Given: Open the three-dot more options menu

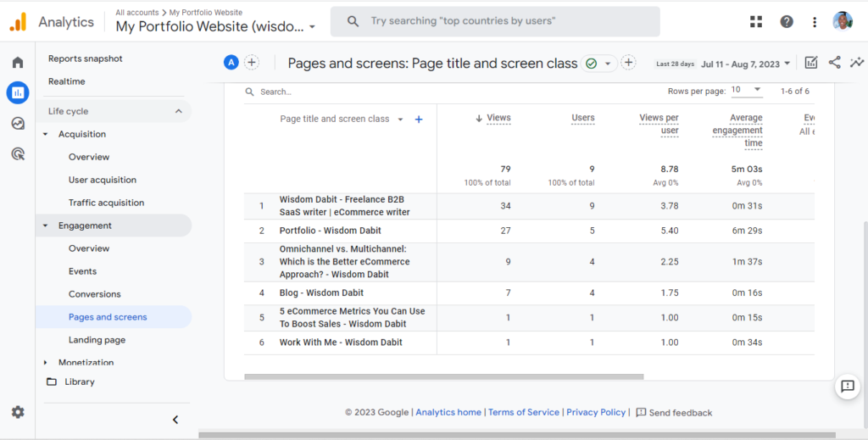Looking at the screenshot, I should pos(815,22).
